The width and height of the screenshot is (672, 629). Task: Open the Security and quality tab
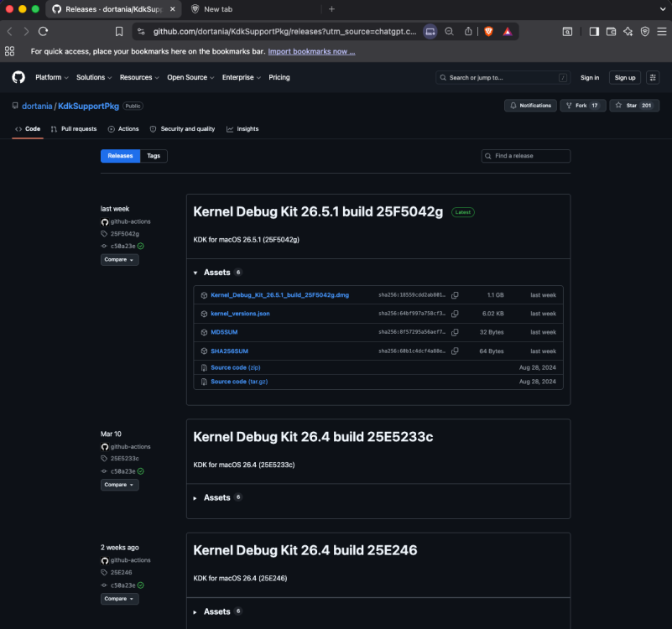183,129
